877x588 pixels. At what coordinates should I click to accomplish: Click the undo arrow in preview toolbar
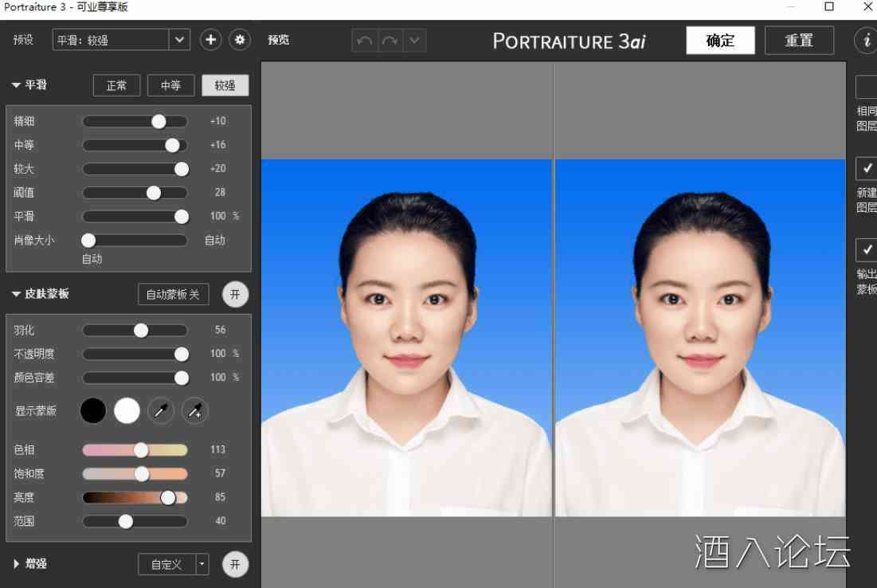(x=365, y=41)
